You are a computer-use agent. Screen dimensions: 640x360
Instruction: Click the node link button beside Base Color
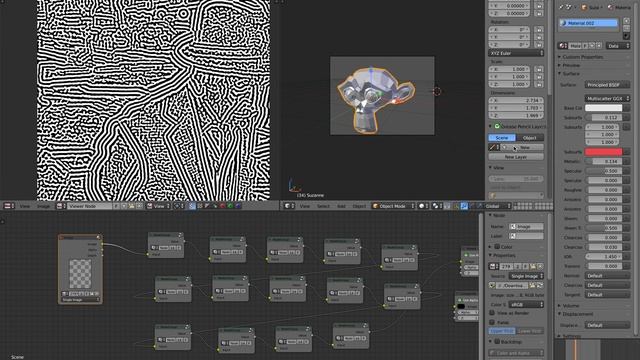coord(627,108)
